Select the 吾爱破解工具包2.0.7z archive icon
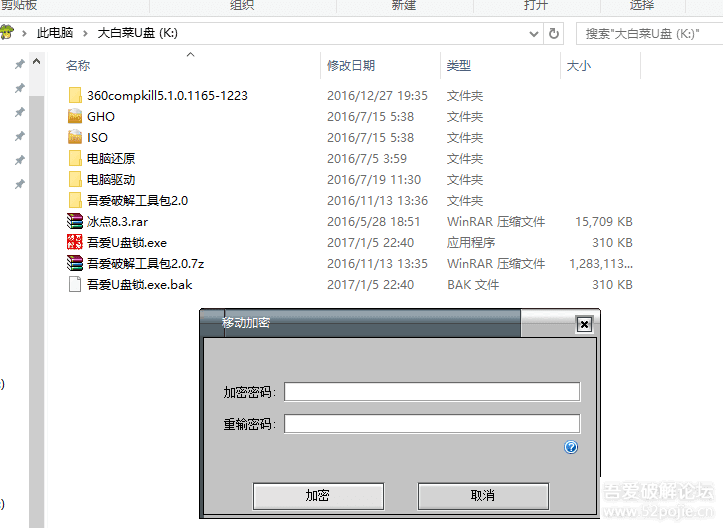This screenshot has width=723, height=528. (75, 263)
